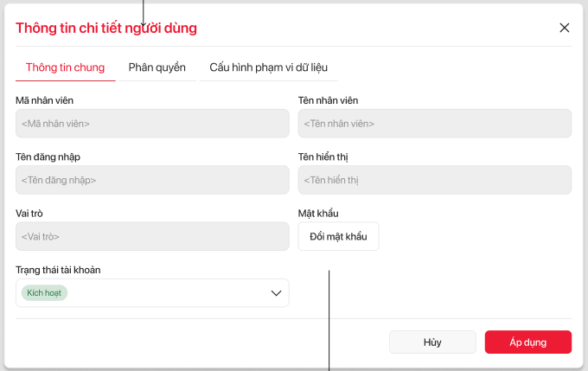Click the Vai trò label text
This screenshot has height=371, width=588.
[30, 213]
